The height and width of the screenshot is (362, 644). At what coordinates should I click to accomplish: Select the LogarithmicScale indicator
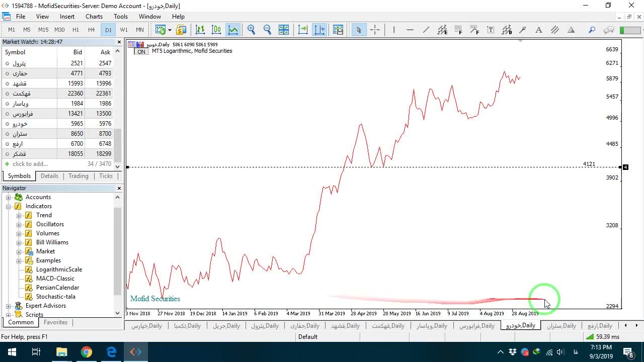(x=59, y=269)
